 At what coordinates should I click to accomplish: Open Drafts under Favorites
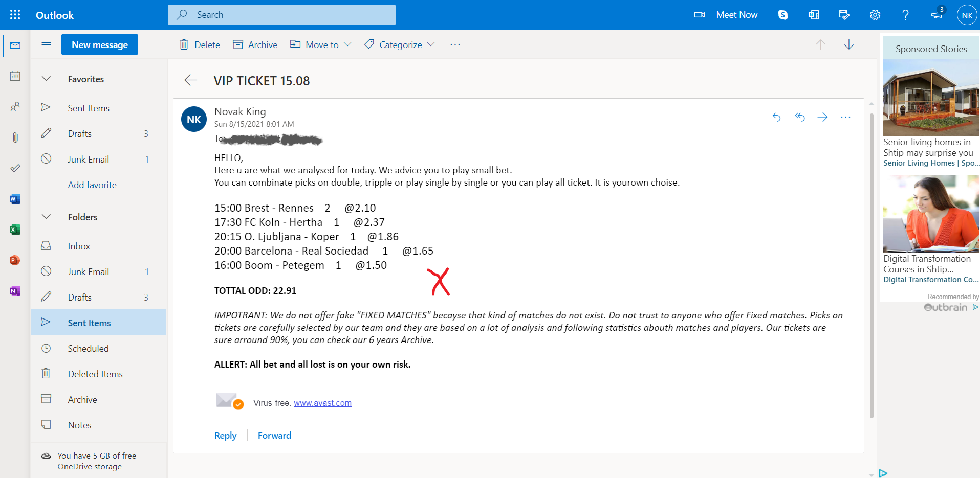[98, 133]
